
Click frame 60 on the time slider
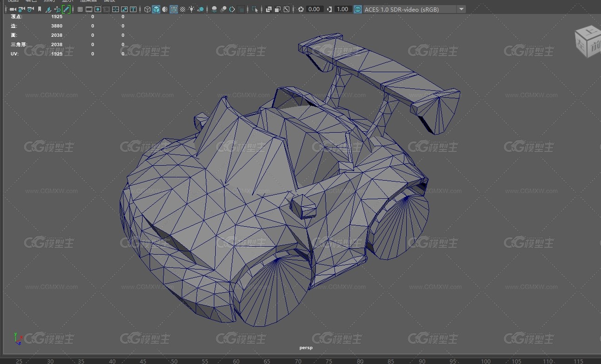click(x=236, y=361)
